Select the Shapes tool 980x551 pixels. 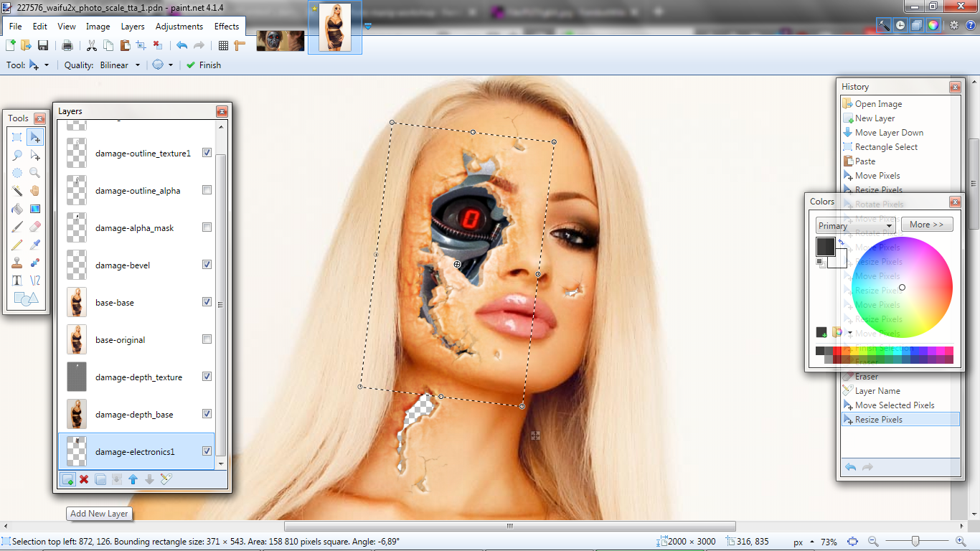pos(26,299)
